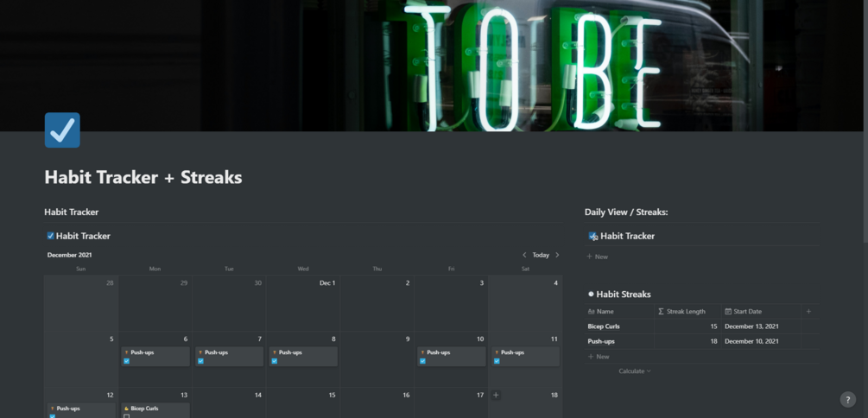Add a new column in Habit Streaks

pyautogui.click(x=808, y=312)
